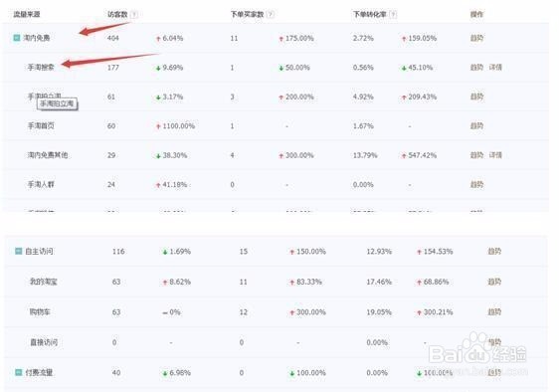Select the 淘内免费其他 row label
This screenshot has width=559, height=392.
click(48, 155)
